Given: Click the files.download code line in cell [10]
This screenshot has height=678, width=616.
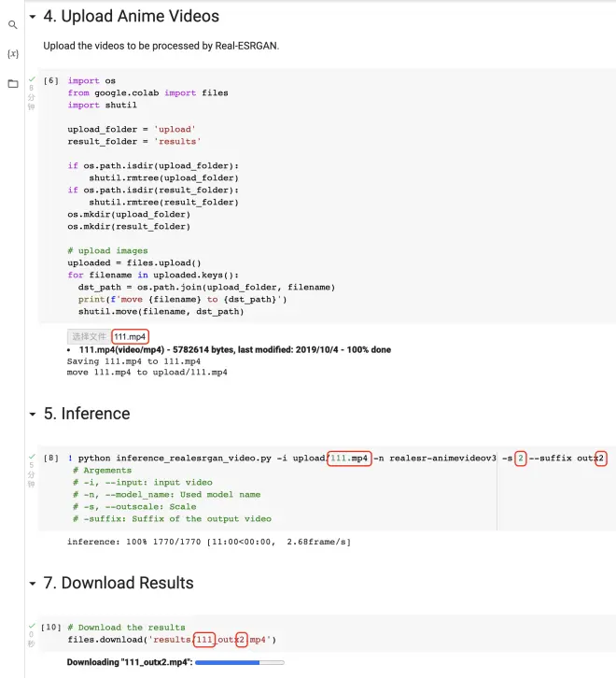Looking at the screenshot, I should pos(172,640).
